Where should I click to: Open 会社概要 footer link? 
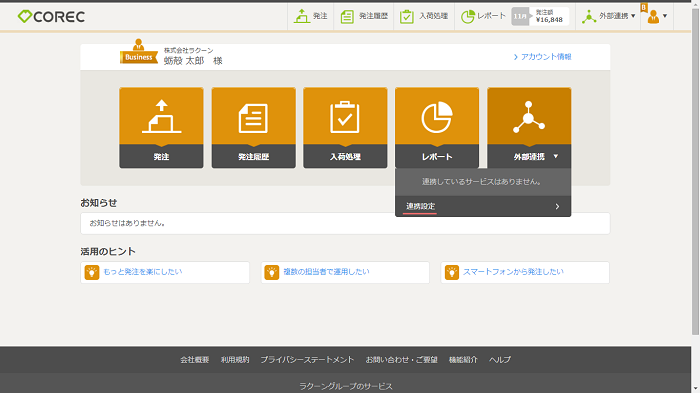[x=195, y=360]
